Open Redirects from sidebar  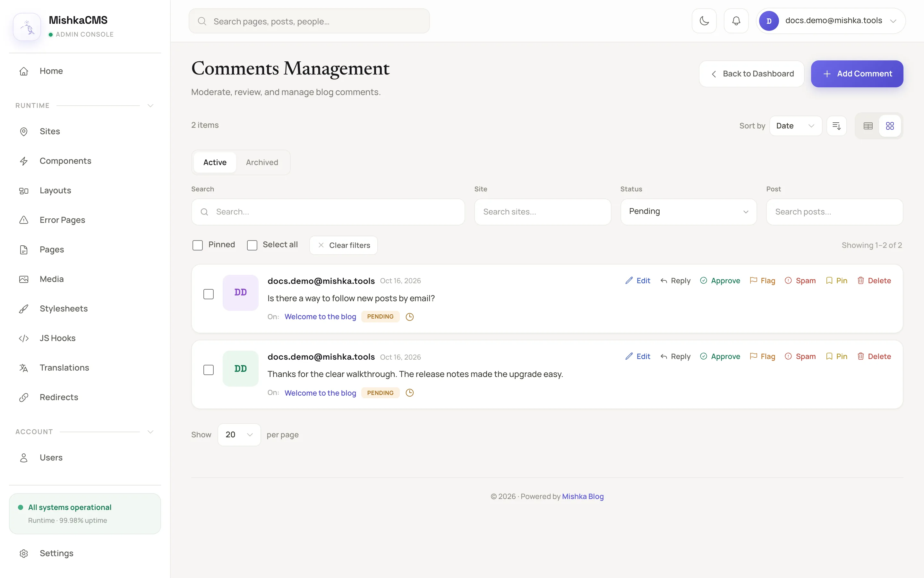[x=85, y=397]
